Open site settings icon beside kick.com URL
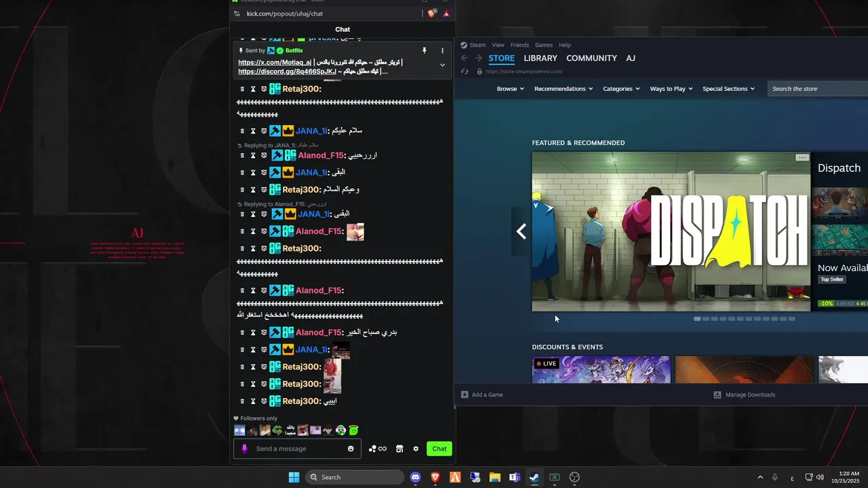Screen dimensions: 868x488 click(x=237, y=14)
